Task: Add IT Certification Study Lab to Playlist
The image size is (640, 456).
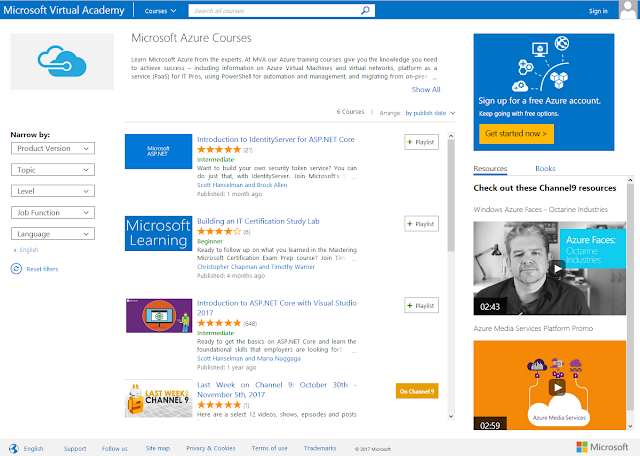Action: [422, 224]
